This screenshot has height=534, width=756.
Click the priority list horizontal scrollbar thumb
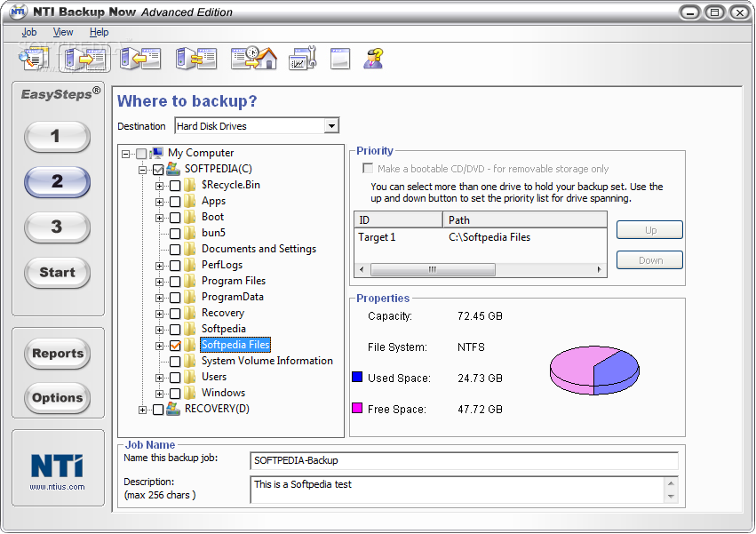coord(433,269)
